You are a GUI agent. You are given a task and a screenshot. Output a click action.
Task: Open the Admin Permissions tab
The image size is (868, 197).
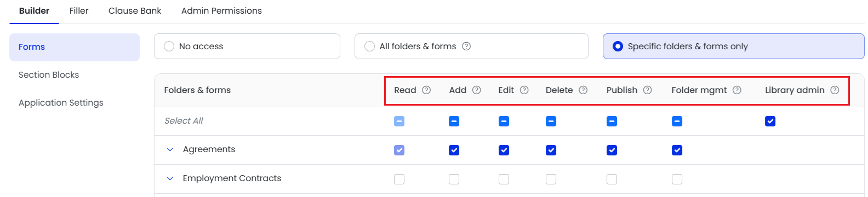click(x=221, y=11)
